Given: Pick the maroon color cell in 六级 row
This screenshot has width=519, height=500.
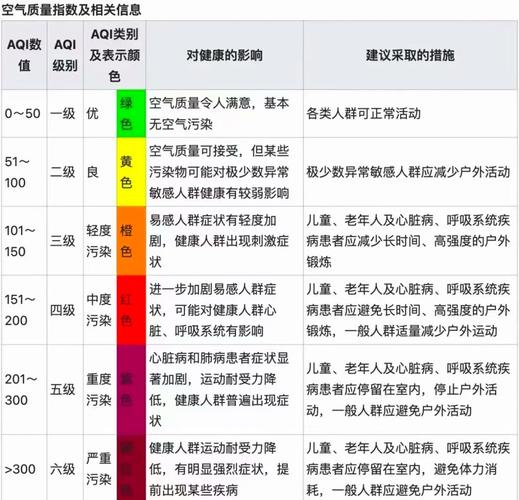Looking at the screenshot, I should coord(131,468).
